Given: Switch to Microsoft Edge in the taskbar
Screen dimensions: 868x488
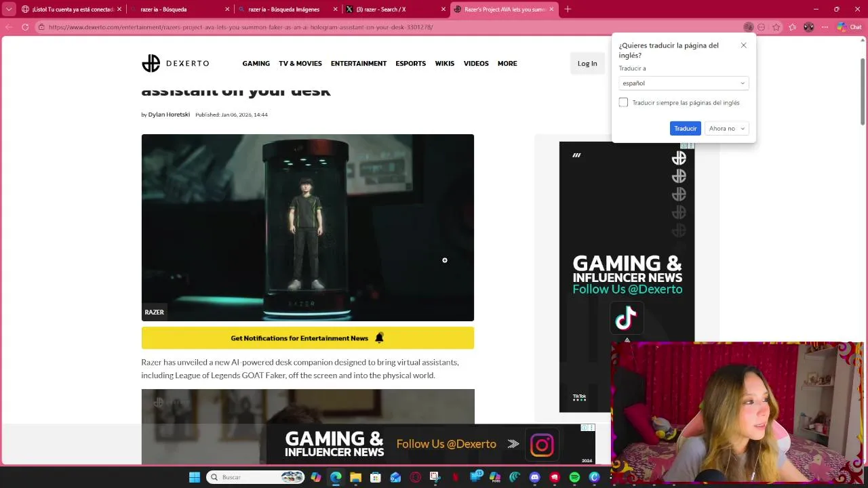Looking at the screenshot, I should 336,477.
